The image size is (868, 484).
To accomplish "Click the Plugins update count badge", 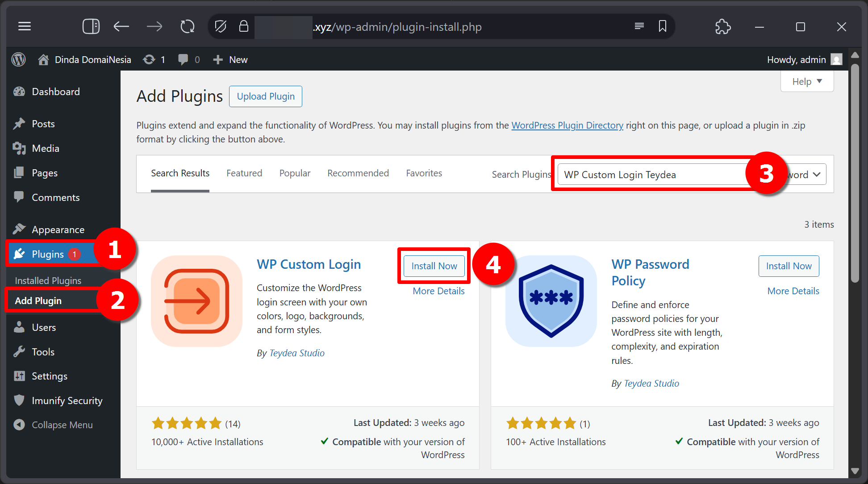I will [x=75, y=254].
